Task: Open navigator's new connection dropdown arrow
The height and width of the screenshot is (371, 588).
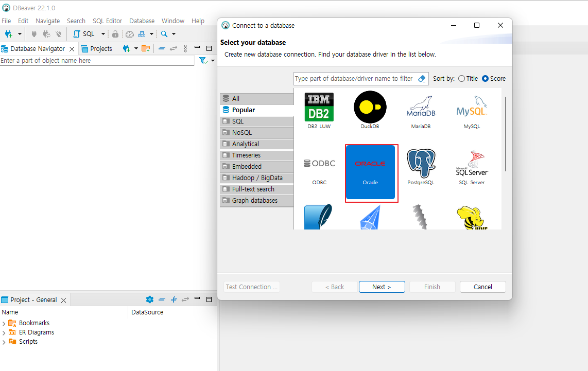Action: point(136,48)
